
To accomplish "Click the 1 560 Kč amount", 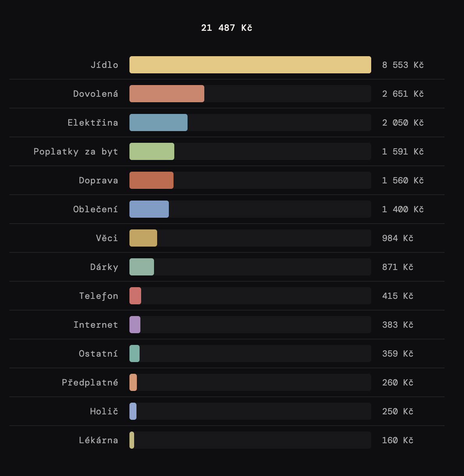I will point(402,180).
